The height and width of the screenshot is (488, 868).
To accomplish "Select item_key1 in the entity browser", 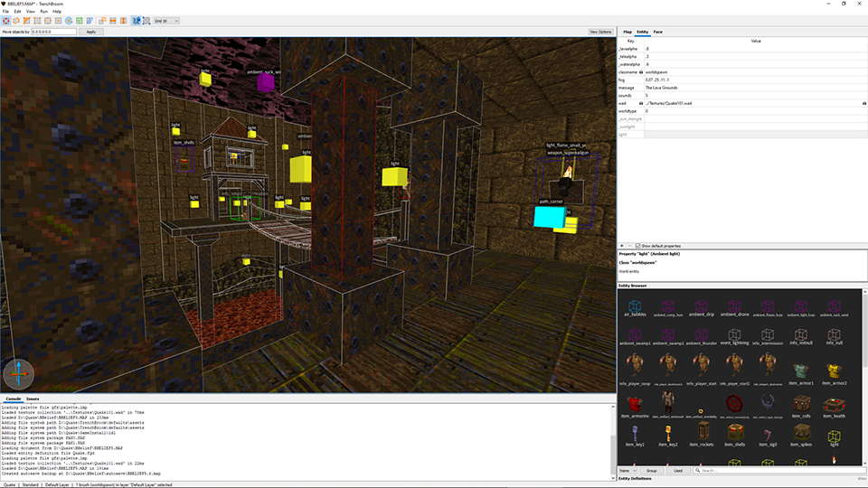I will coord(635,436).
